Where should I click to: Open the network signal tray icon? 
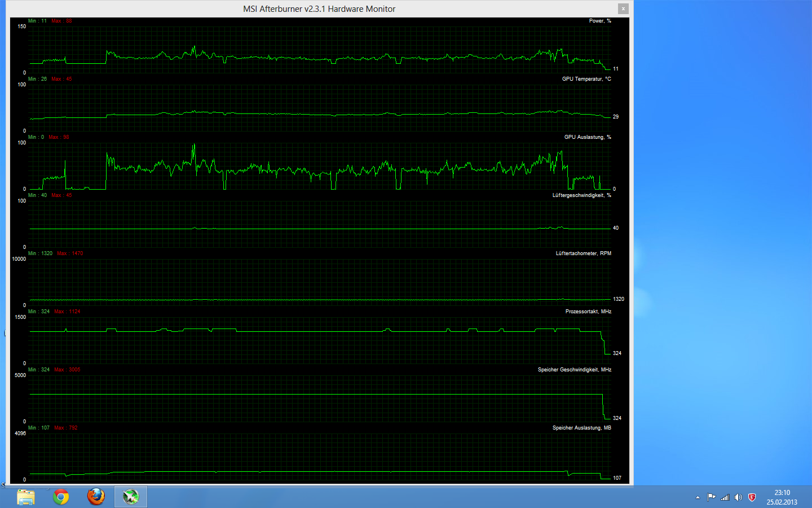point(725,497)
